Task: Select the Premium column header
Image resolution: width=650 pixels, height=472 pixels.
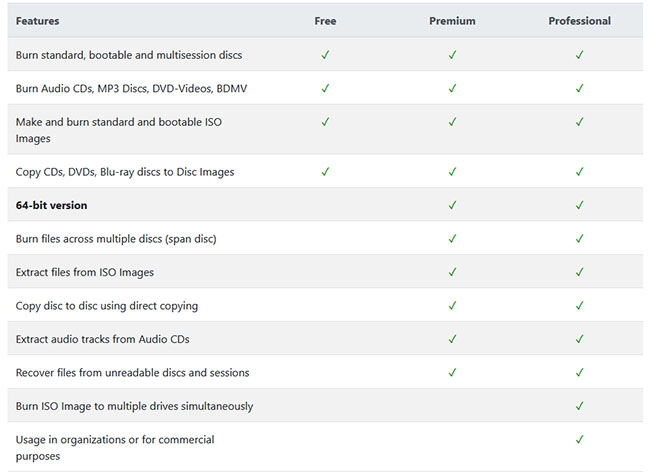Action: (x=452, y=21)
